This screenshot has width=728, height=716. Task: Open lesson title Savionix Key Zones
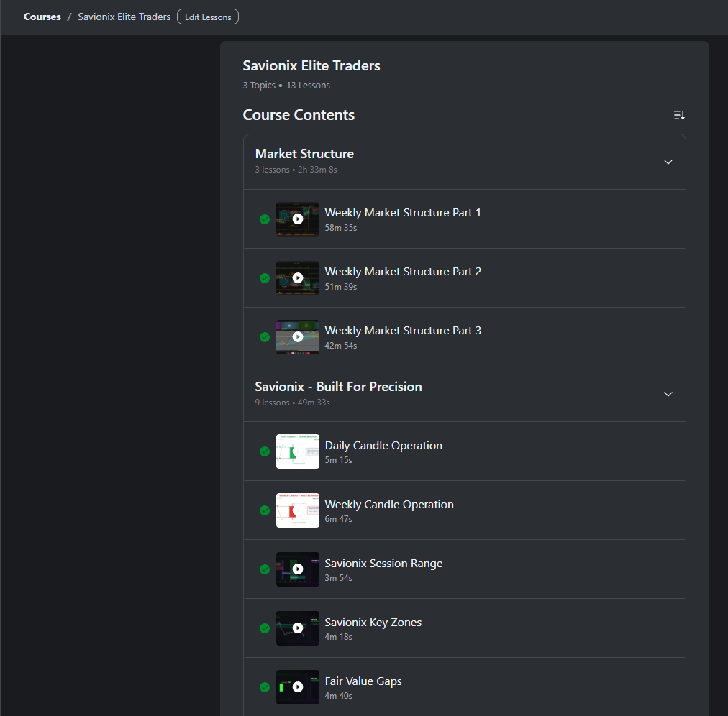click(373, 623)
